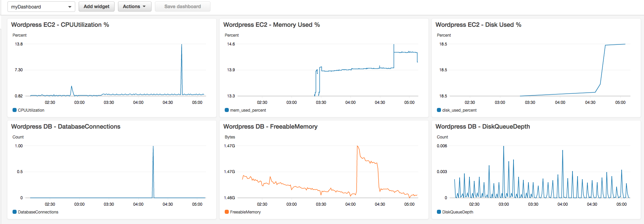644x224 pixels.
Task: Click the Wordpress EC2 - CPUUtilization % title
Action: coord(60,25)
